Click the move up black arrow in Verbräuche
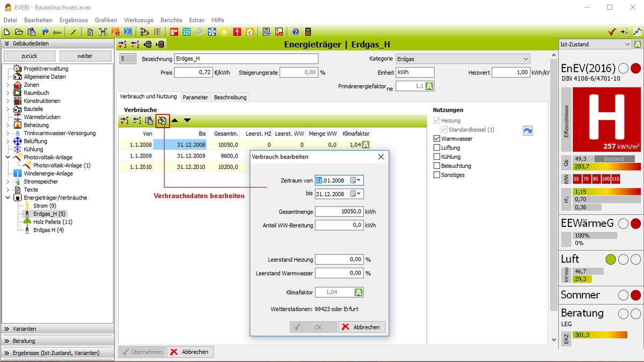Viewport: 644px width, 362px height. tap(174, 121)
